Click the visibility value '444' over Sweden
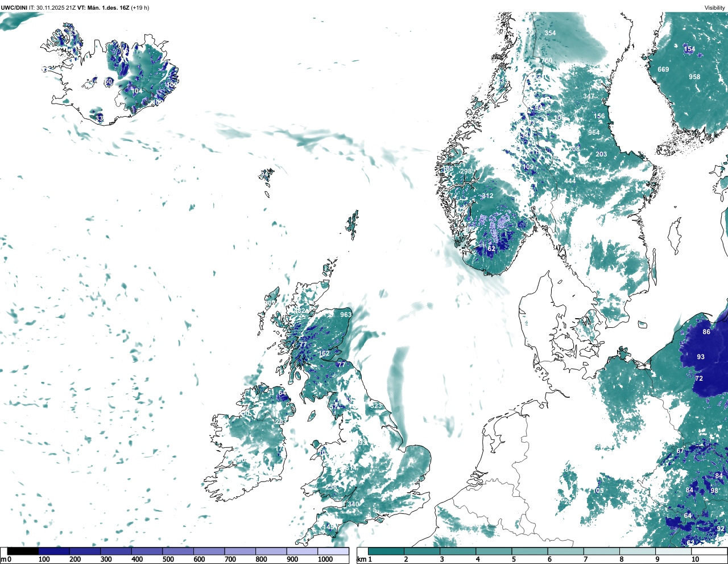This screenshot has height=564, width=728. click(x=570, y=181)
